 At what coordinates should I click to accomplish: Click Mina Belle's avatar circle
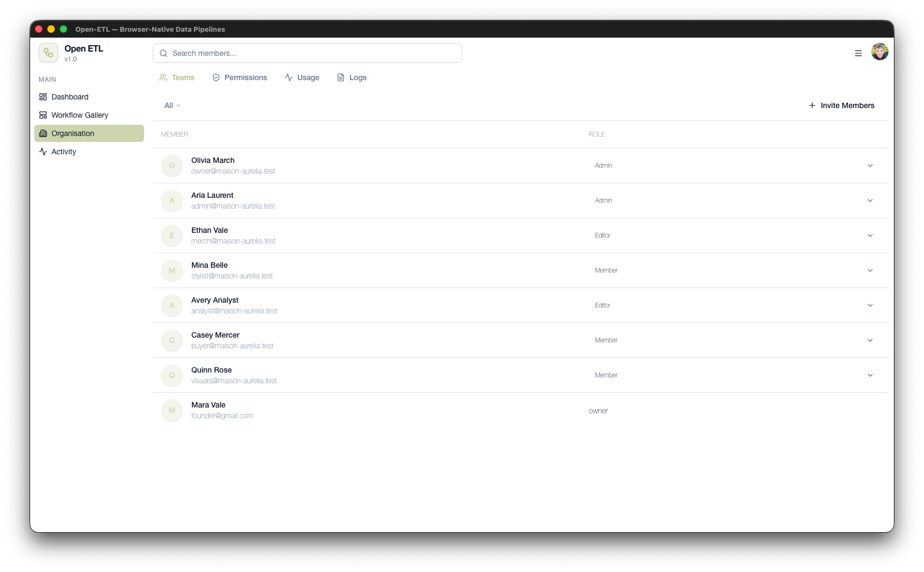tap(172, 270)
